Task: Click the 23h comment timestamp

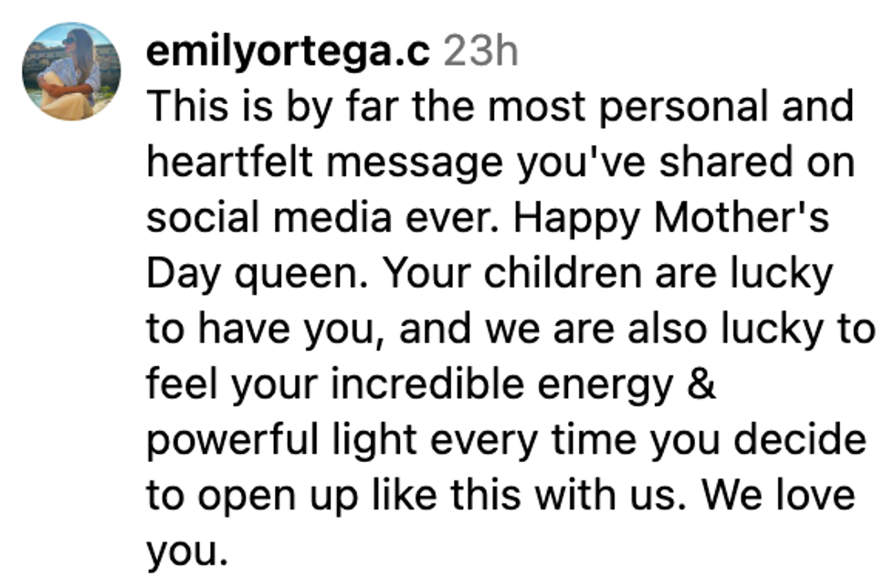Action: (x=480, y=52)
